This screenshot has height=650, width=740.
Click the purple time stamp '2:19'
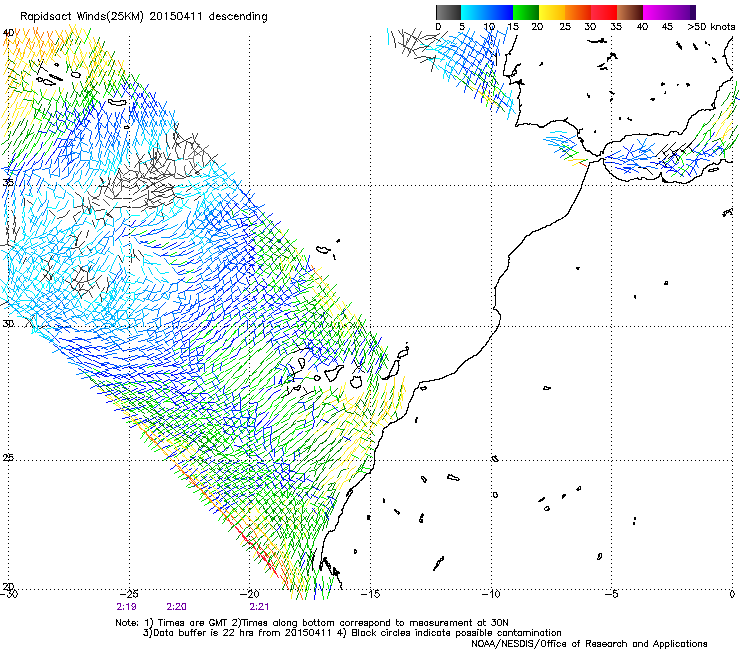click(126, 607)
